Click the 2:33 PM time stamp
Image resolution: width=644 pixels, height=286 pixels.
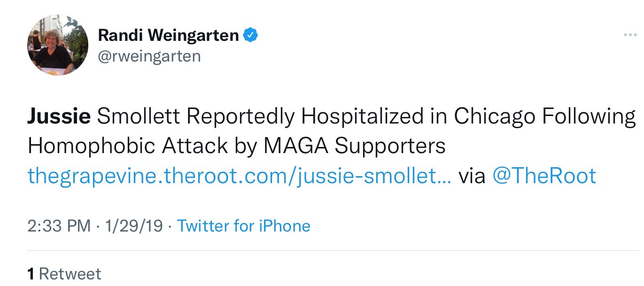click(x=59, y=226)
